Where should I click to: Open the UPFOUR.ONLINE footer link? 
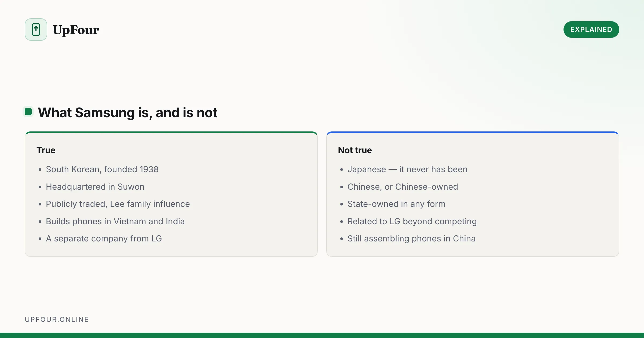(x=57, y=319)
